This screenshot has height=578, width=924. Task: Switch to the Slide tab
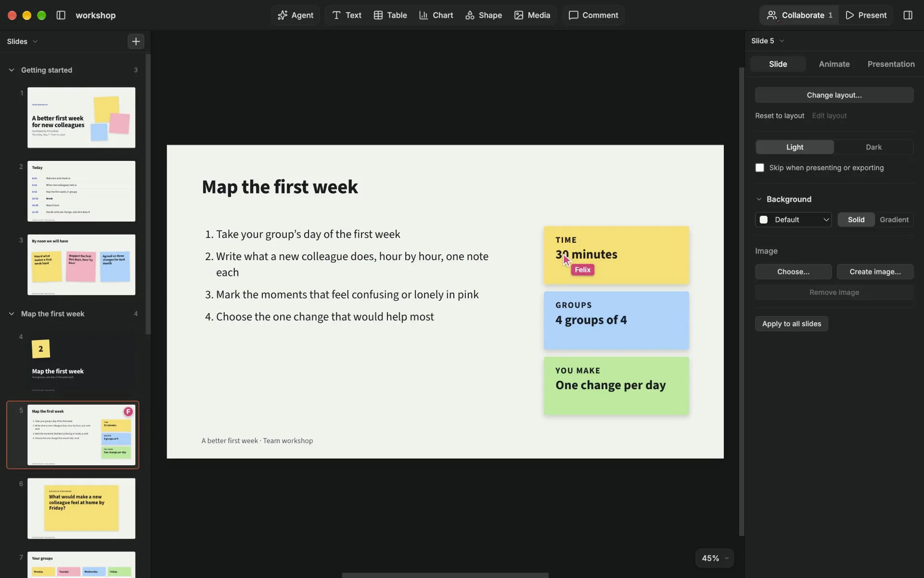coord(778,64)
